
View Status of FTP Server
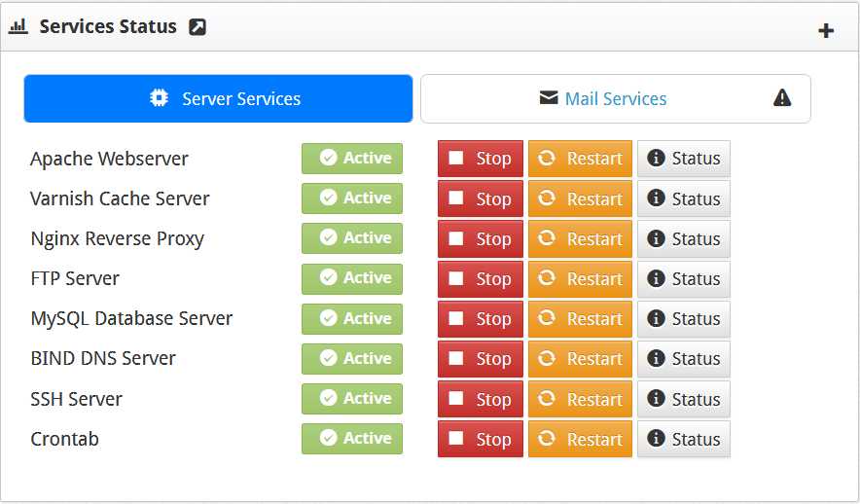(684, 278)
